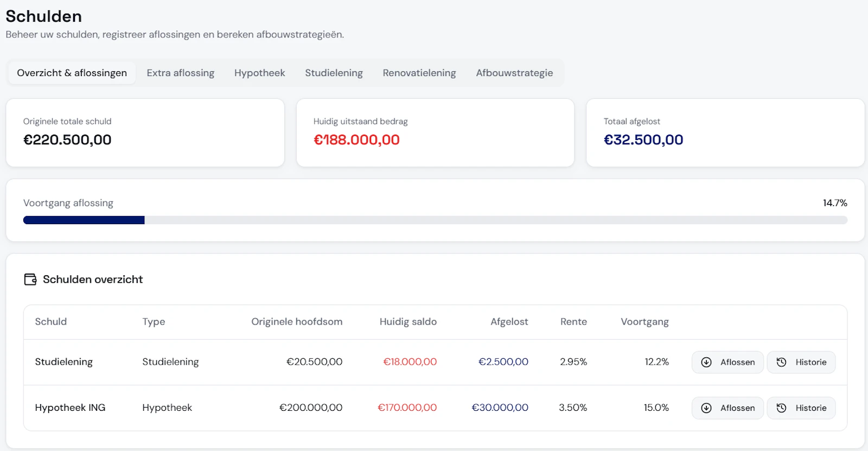Image resolution: width=868 pixels, height=451 pixels.
Task: Click the clock icon in Hypotheek ING's Historie button
Action: point(781,408)
